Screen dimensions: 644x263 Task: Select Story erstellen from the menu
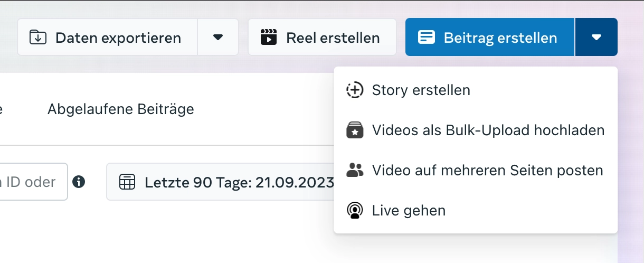coord(476,90)
